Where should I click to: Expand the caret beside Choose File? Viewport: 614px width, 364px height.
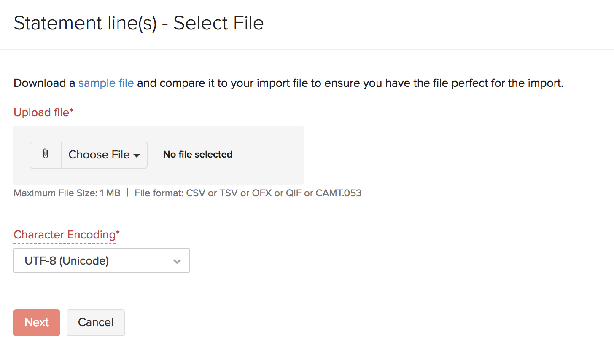point(137,155)
